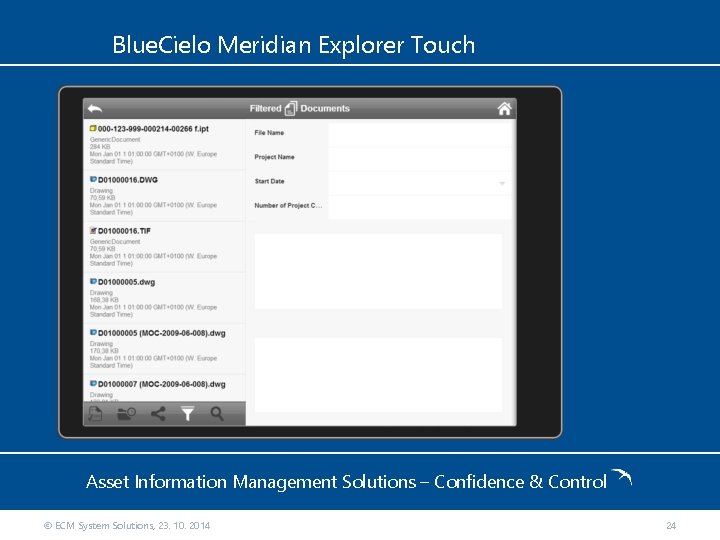The image size is (720, 540).
Task: Go back with the back arrow icon
Action: [95, 109]
